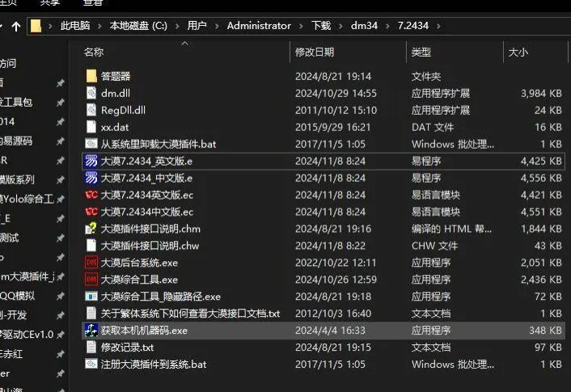Click type DAT 文件 cell
The width and height of the screenshot is (571, 392).
(432, 127)
